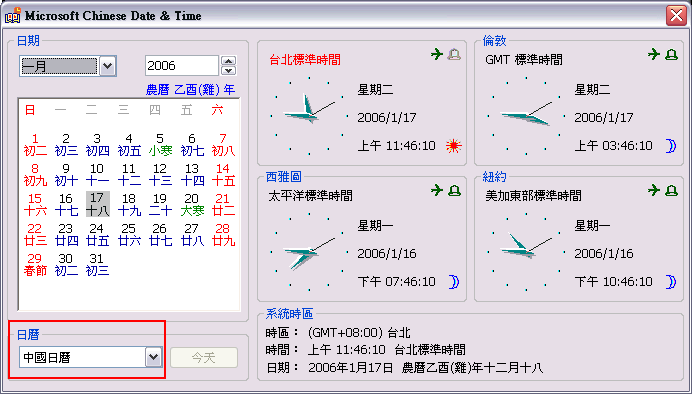Increase the year 2006 with up arrow

tap(229, 61)
